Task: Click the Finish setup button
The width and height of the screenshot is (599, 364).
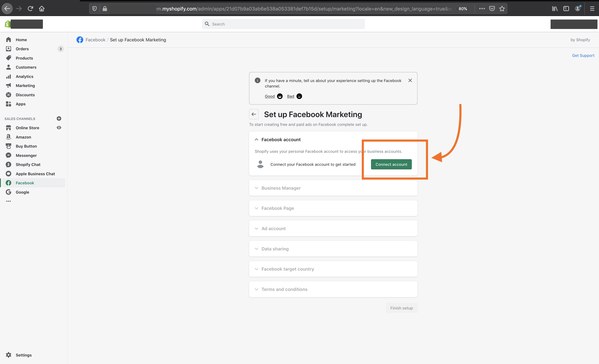Action: click(401, 308)
